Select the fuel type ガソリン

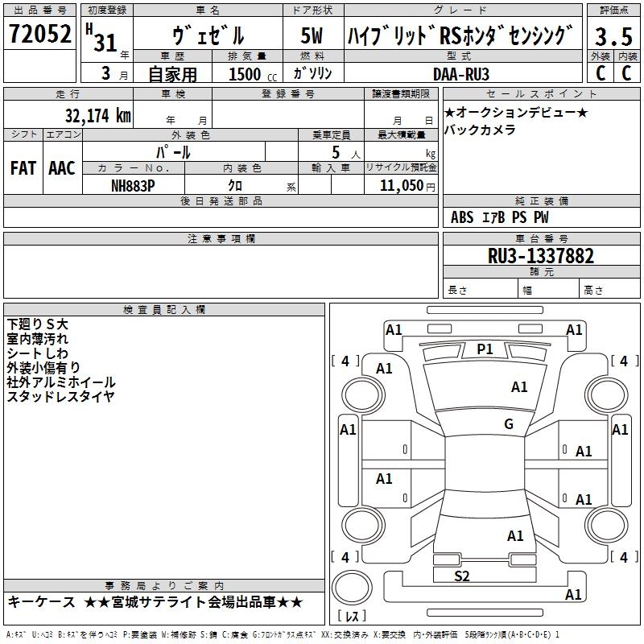coord(312,73)
